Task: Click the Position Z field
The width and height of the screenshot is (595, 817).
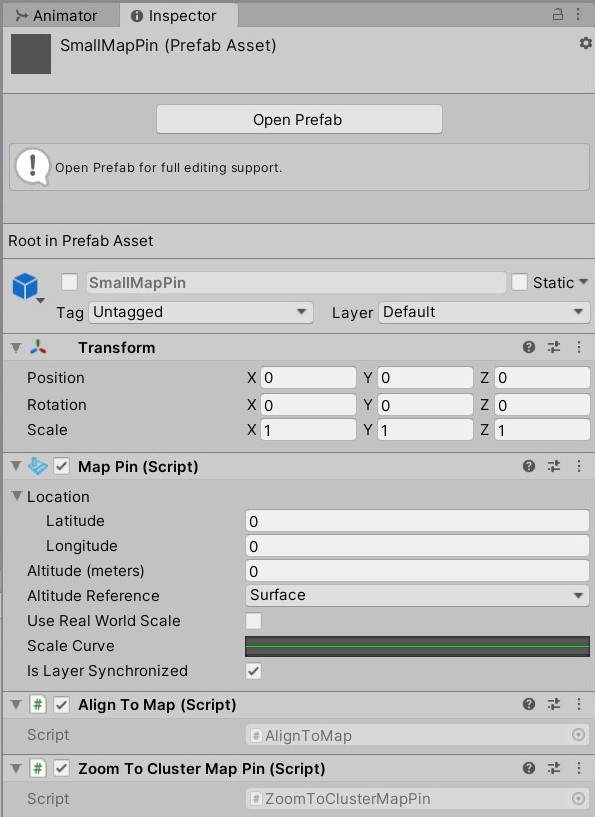Action: coord(542,377)
